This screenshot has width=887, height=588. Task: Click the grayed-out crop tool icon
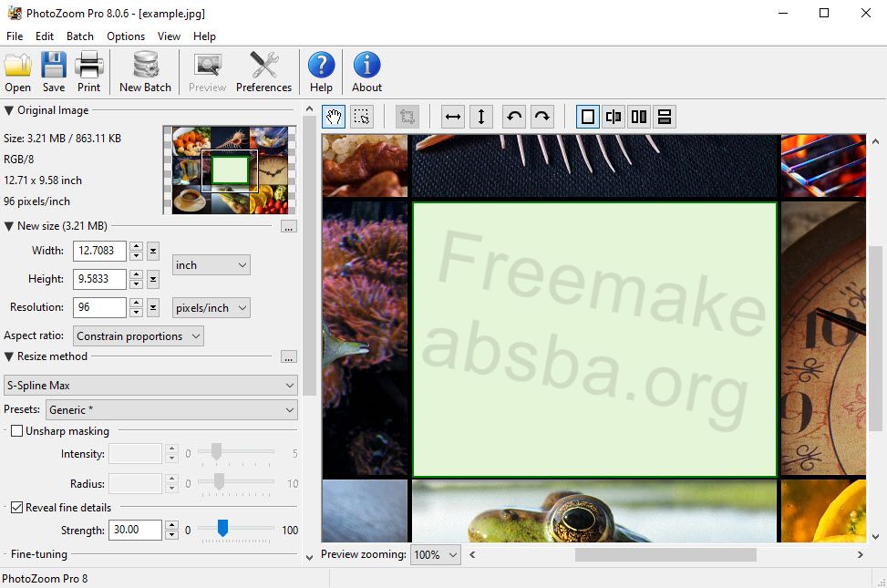407,117
